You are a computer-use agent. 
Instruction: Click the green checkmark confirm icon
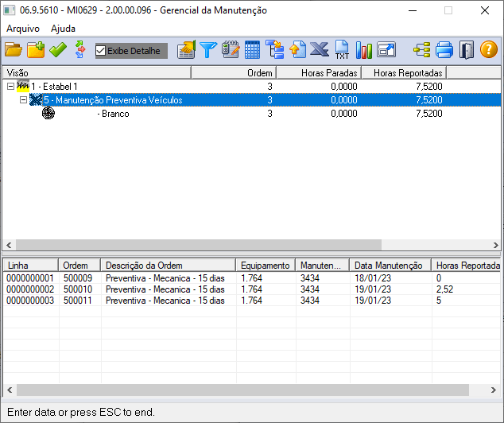pyautogui.click(x=58, y=50)
